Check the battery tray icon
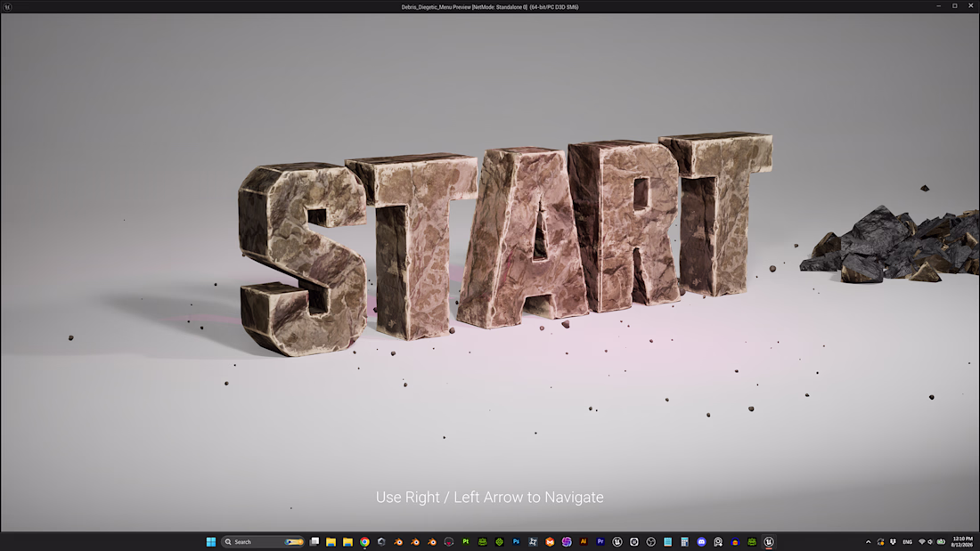This screenshot has width=980, height=551. (941, 541)
